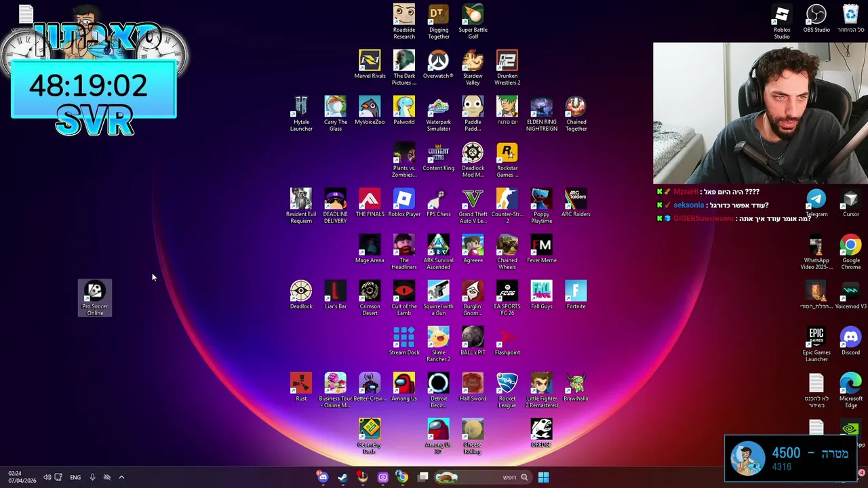Open Steam from the taskbar
Image resolution: width=868 pixels, height=488 pixels.
(x=342, y=477)
